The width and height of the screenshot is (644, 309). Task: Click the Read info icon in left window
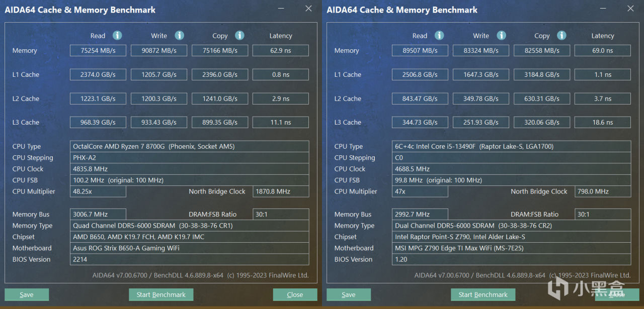[x=117, y=35]
